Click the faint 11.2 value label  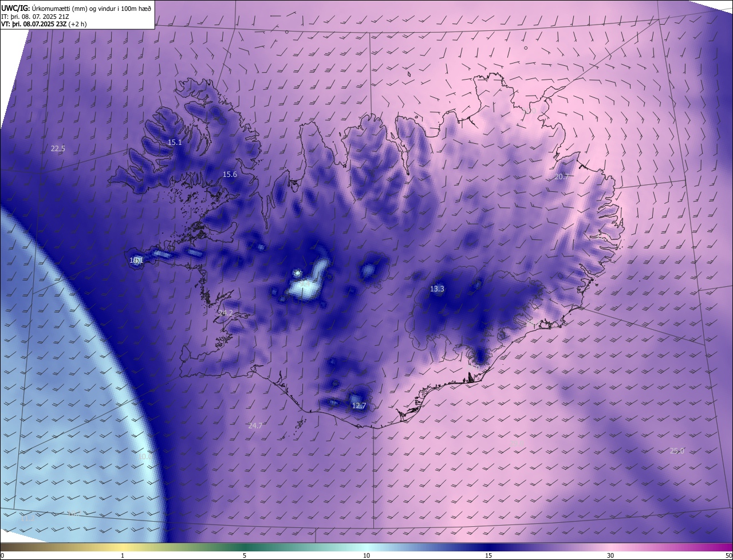[x=27, y=518]
